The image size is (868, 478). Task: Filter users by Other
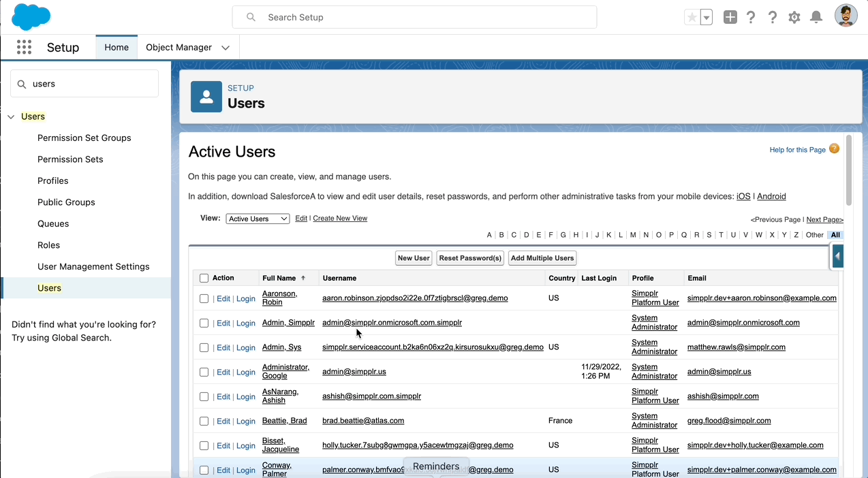(x=815, y=235)
